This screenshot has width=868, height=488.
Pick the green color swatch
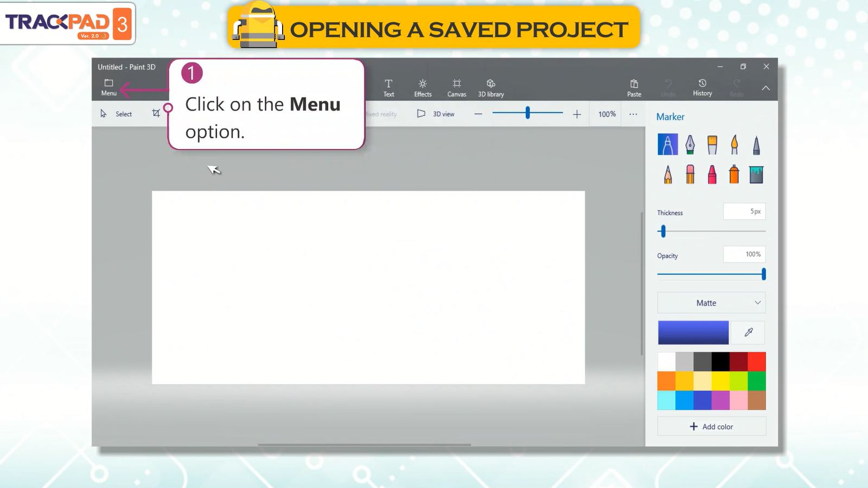757,381
